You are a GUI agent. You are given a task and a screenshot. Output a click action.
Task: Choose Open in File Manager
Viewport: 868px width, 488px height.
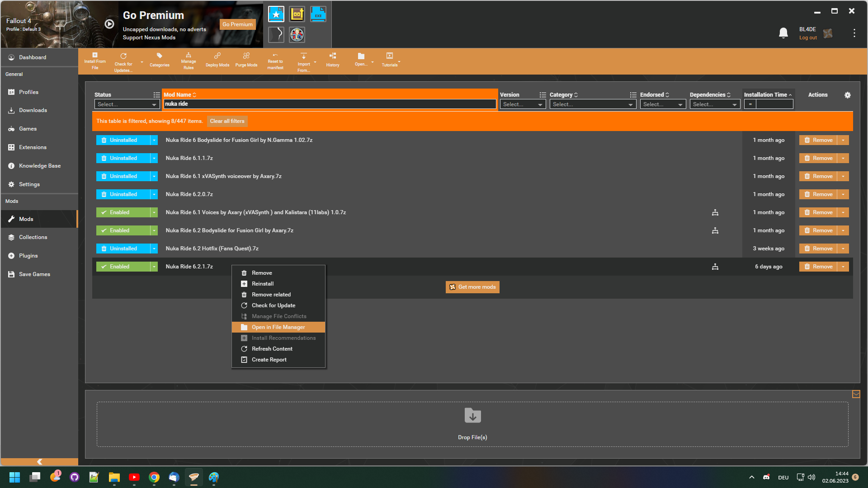(278, 327)
